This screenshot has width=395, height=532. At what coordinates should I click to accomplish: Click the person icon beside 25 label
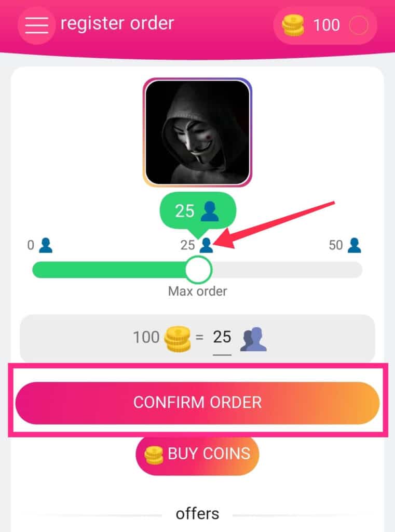[x=206, y=245]
